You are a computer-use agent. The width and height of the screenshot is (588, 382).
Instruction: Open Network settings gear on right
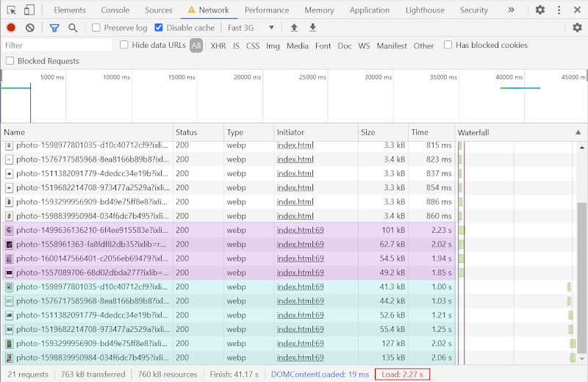(577, 28)
